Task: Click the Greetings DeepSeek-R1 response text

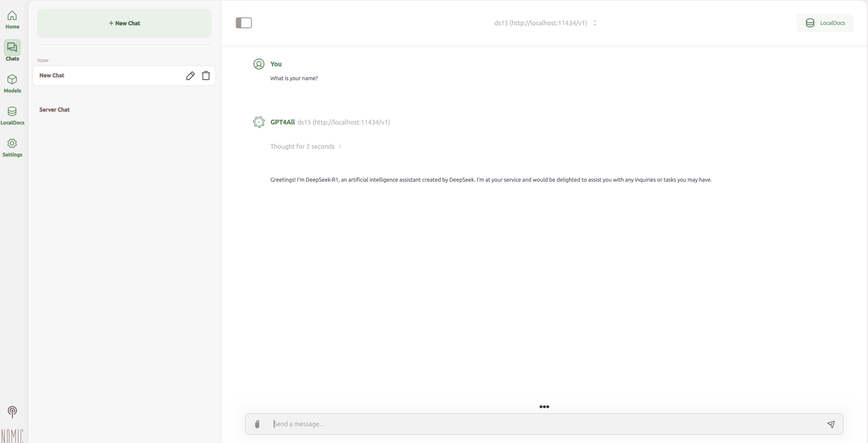Action: point(491,180)
